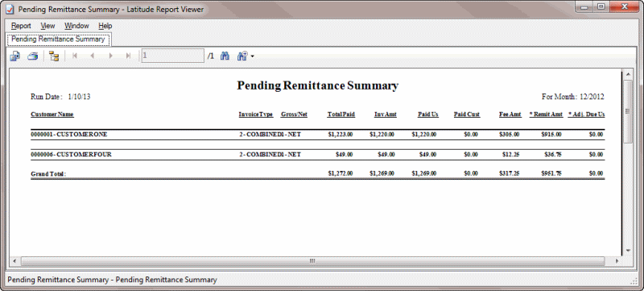Go to first page arrow
The height and width of the screenshot is (291, 644).
75,56
